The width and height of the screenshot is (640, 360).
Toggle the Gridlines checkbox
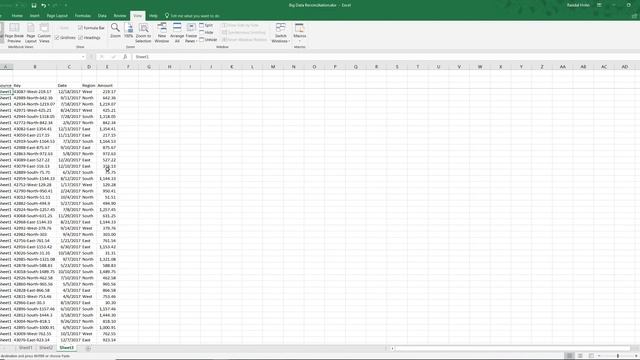65,38
